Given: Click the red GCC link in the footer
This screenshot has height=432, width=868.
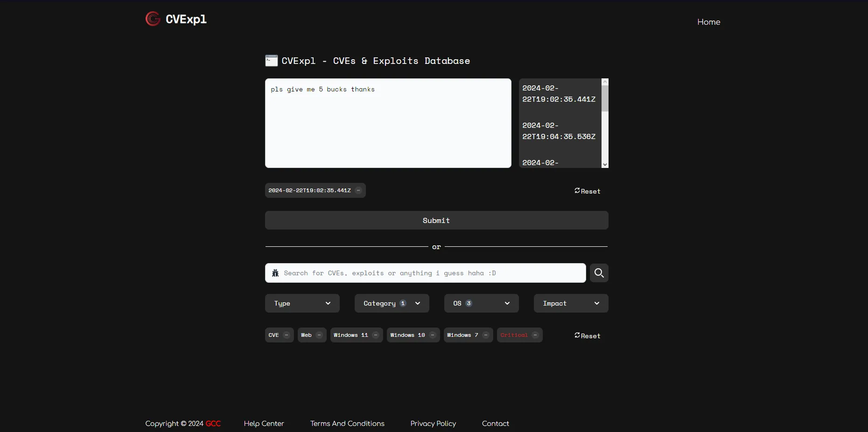Looking at the screenshot, I should (213, 424).
